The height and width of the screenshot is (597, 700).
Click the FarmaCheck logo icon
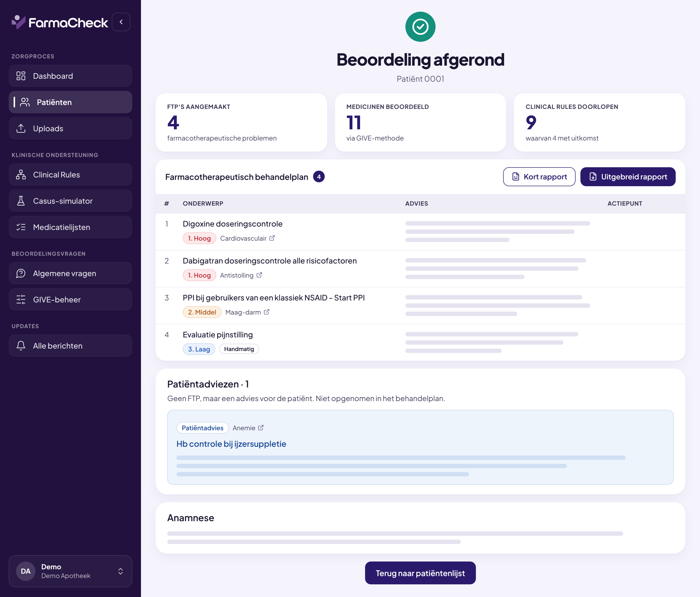18,22
